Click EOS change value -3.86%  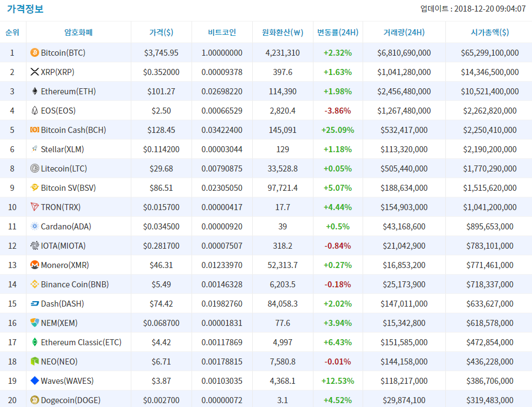point(338,111)
